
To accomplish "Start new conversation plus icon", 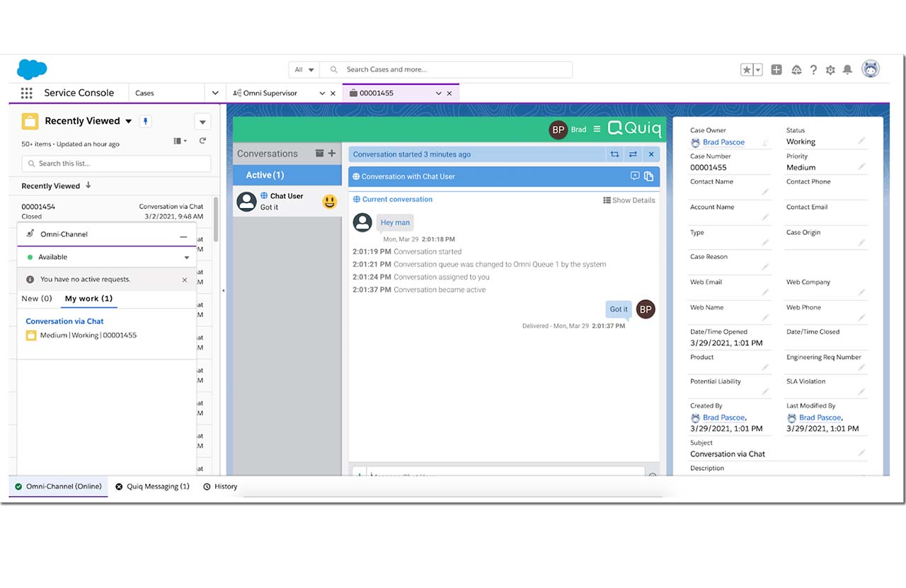I will click(x=331, y=154).
